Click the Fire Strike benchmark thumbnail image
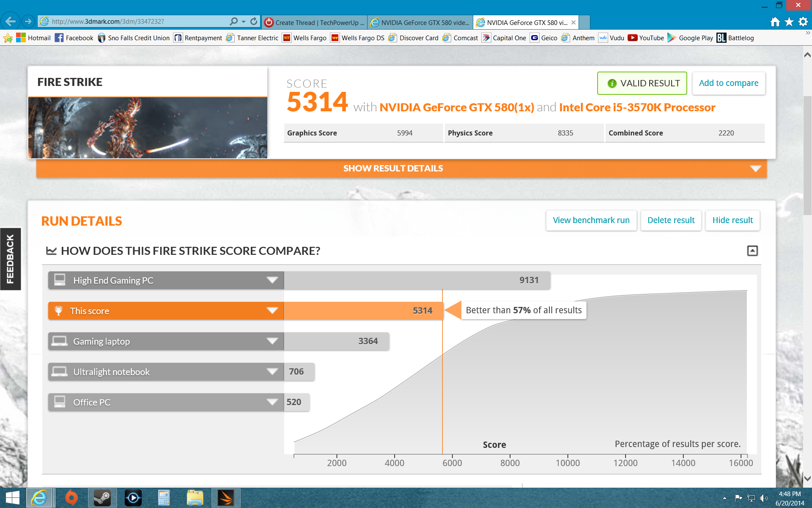This screenshot has width=812, height=508. pyautogui.click(x=148, y=128)
